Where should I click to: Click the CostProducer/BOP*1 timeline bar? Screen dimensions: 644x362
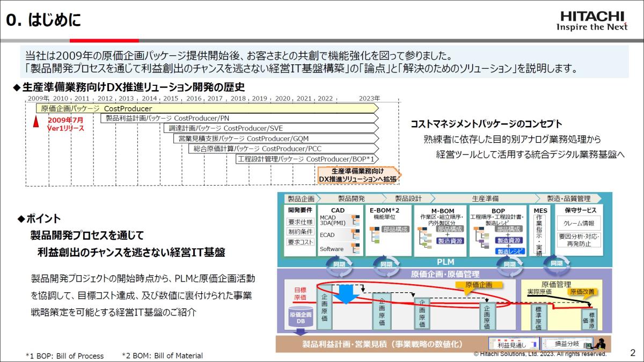[x=307, y=159]
